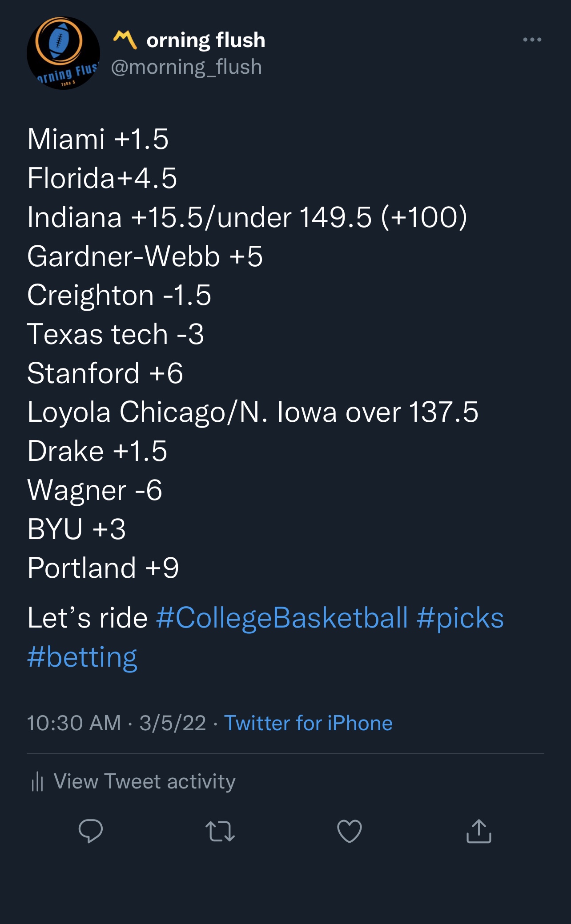The width and height of the screenshot is (571, 924).
Task: Click the "orning flush" display name
Action: (206, 40)
